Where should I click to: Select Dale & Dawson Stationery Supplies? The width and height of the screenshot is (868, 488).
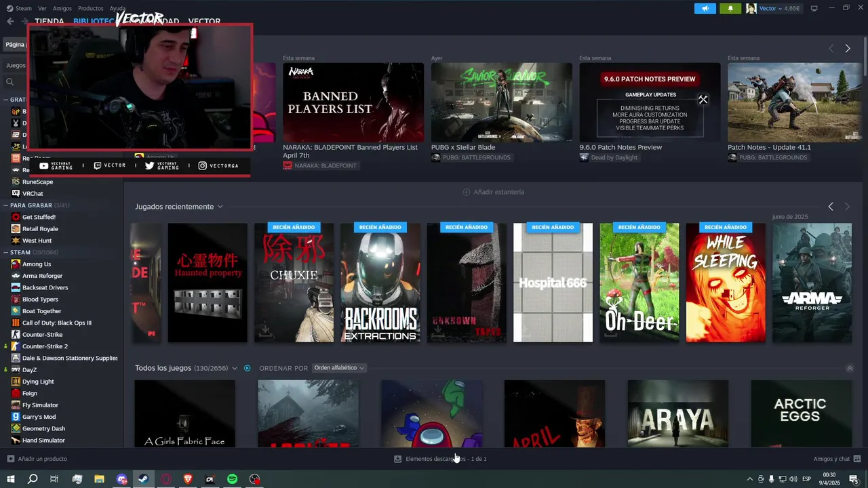pos(70,358)
